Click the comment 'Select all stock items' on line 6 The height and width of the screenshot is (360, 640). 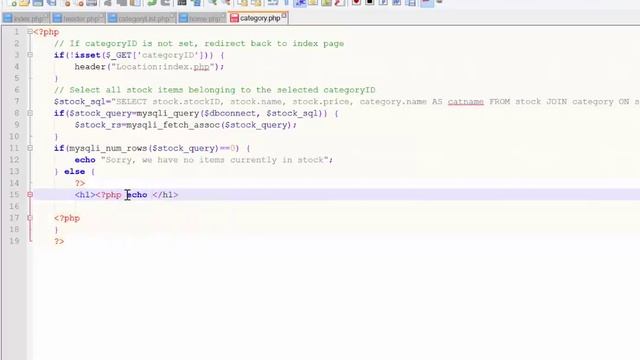(215, 90)
